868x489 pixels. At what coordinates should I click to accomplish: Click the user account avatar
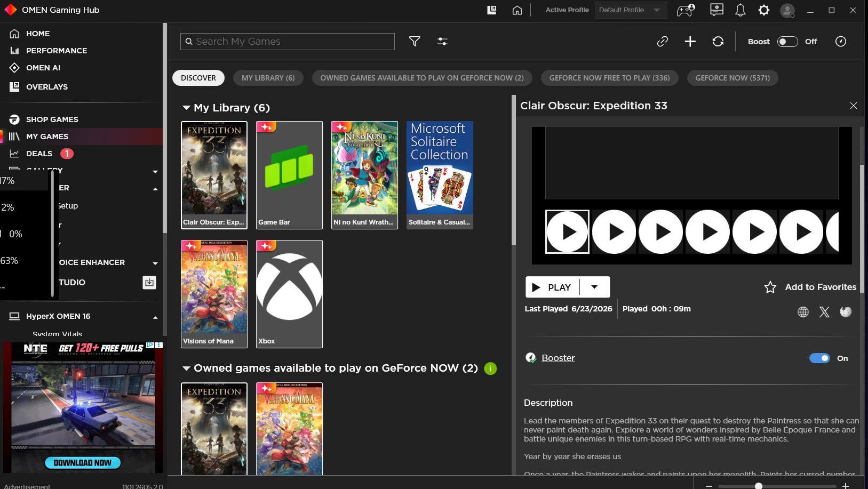coord(787,11)
